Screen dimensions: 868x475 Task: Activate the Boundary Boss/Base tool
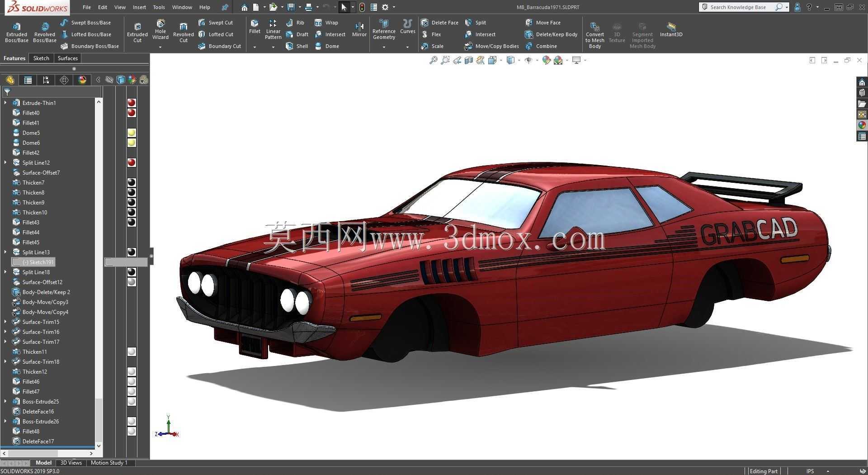coord(90,46)
